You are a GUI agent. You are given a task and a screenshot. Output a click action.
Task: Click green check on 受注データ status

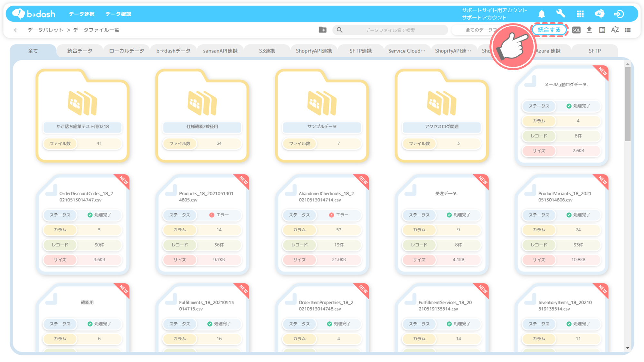tap(449, 215)
